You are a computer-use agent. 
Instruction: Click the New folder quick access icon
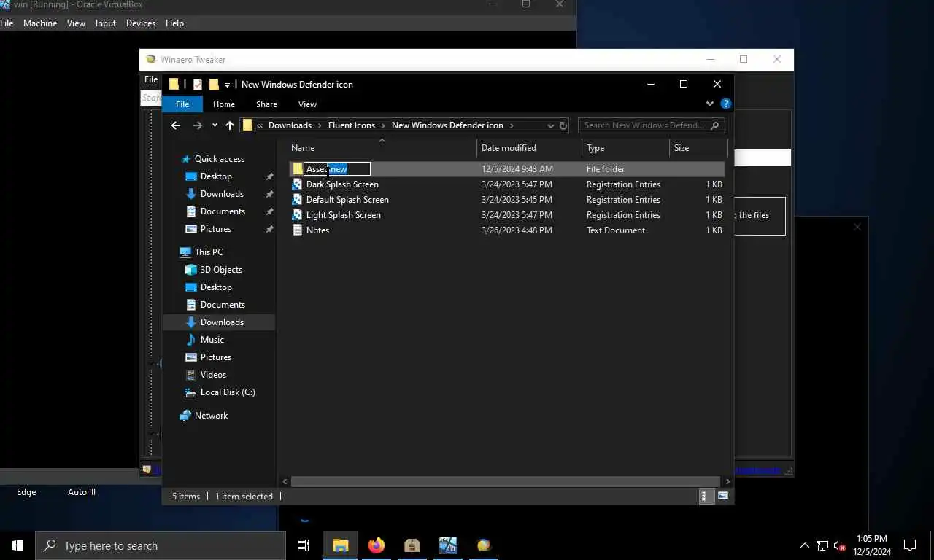214,85
